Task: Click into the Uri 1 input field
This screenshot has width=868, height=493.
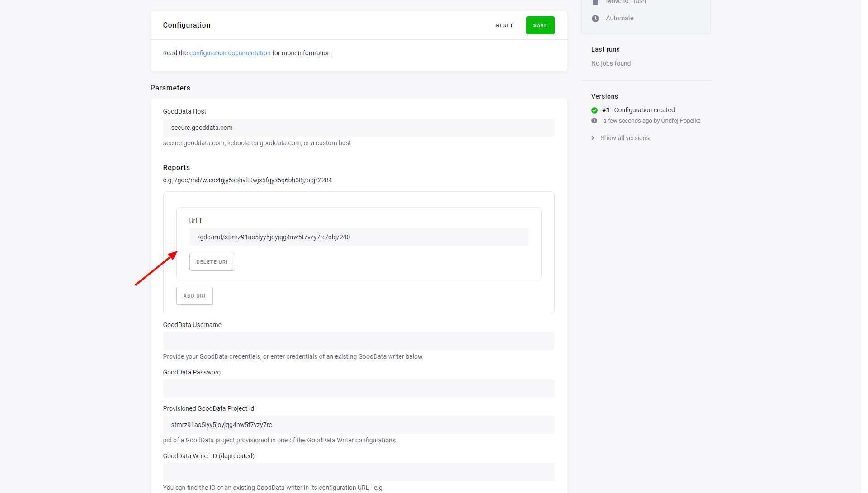Action: click(359, 237)
